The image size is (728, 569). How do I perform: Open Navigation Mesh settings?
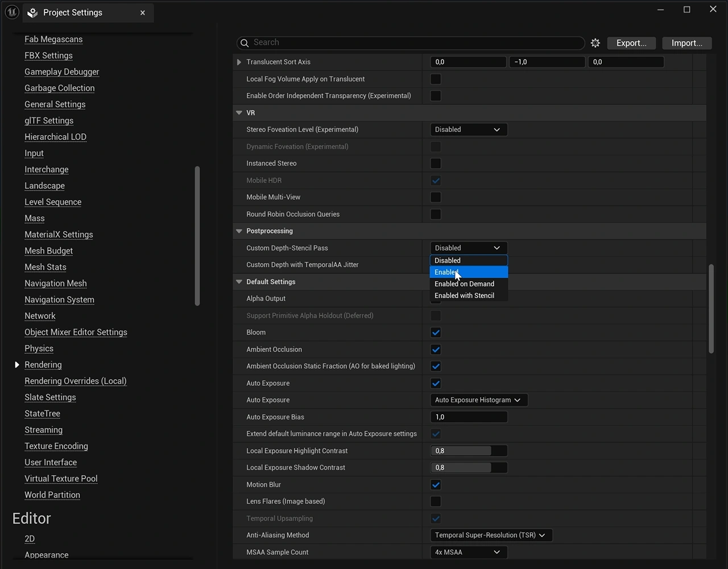[x=56, y=283]
